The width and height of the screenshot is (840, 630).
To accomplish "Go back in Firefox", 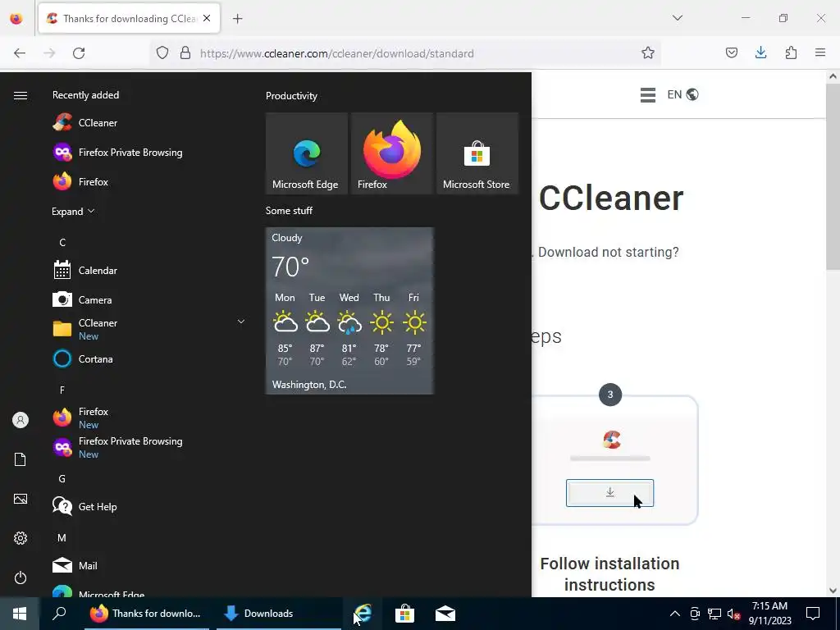I will click(20, 53).
